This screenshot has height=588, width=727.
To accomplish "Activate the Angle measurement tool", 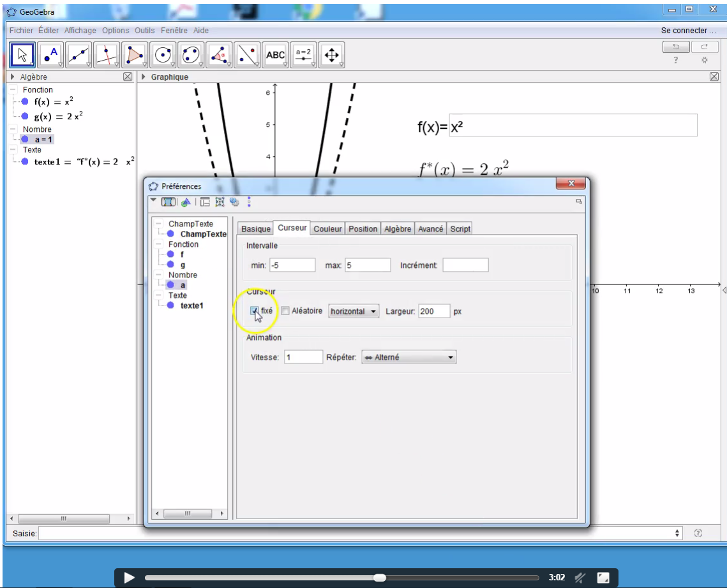I will point(219,55).
